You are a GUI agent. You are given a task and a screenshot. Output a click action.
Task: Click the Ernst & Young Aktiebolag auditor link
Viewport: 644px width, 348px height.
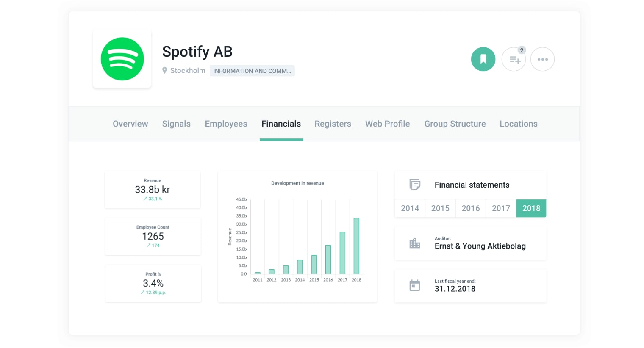480,246
